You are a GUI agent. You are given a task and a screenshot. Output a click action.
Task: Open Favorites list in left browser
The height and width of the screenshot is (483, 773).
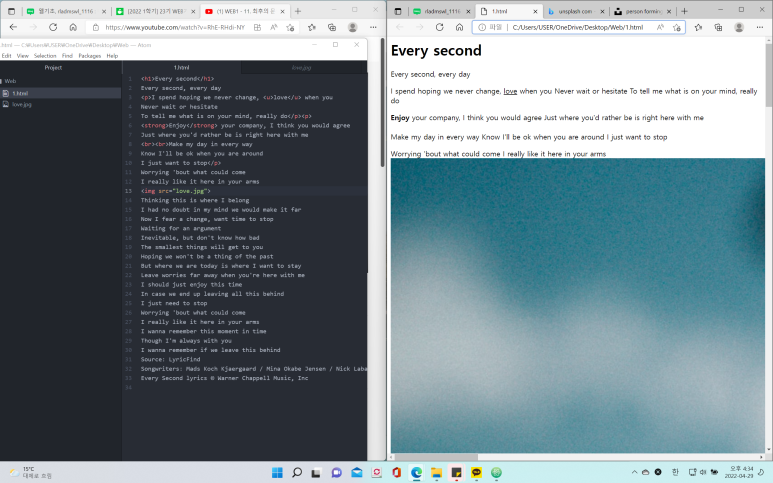tap(312, 28)
